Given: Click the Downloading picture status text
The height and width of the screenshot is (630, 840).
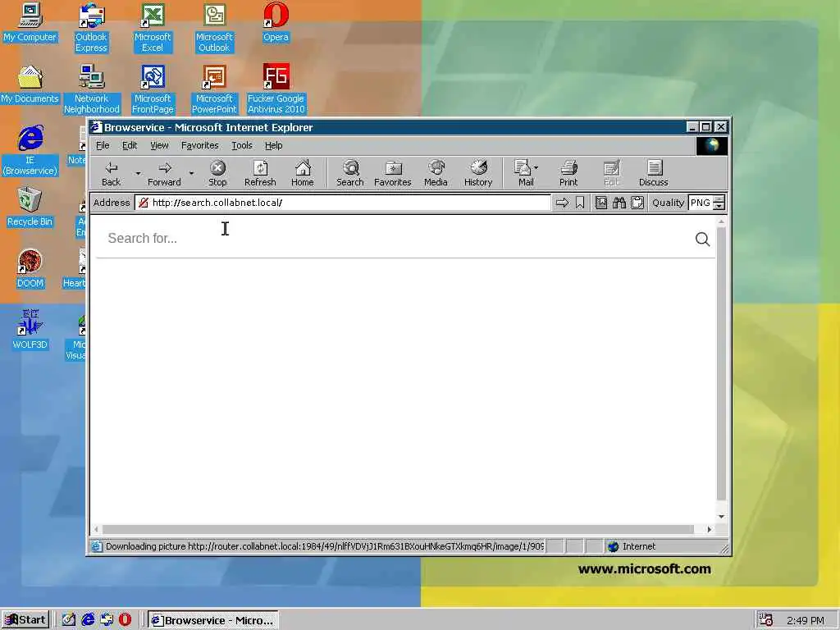Looking at the screenshot, I should tap(325, 546).
